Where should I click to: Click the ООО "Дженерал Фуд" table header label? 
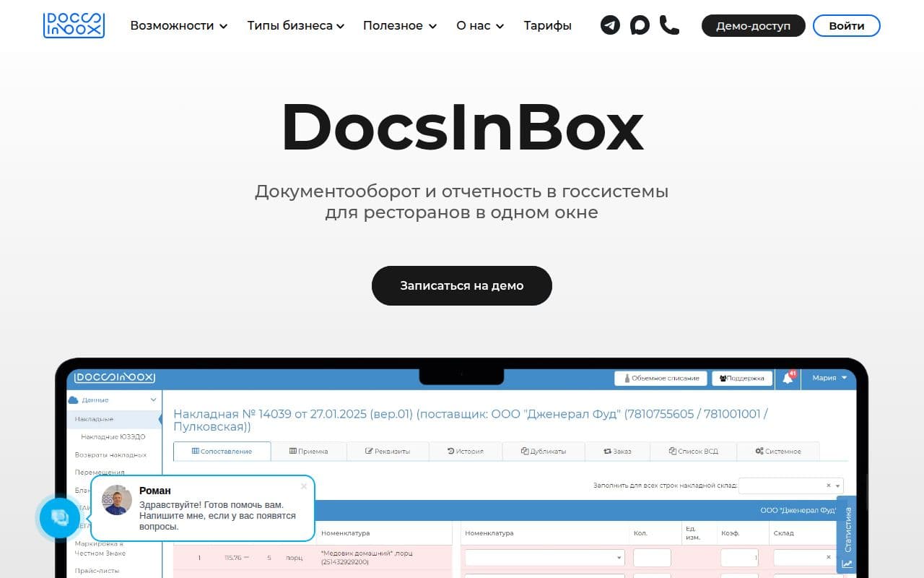tap(798, 510)
